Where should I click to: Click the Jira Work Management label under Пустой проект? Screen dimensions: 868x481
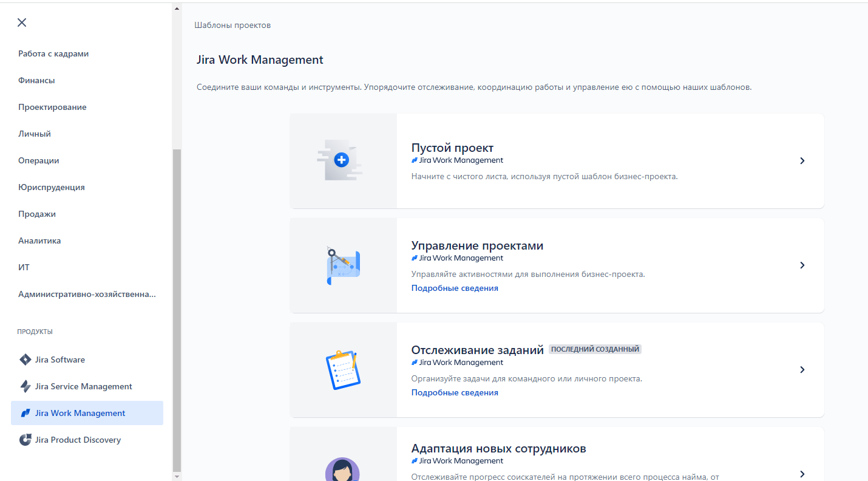[x=457, y=160]
